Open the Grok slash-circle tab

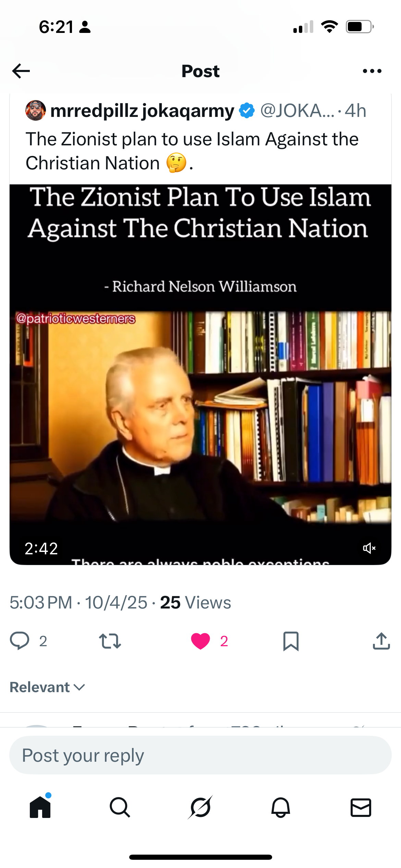point(200,807)
